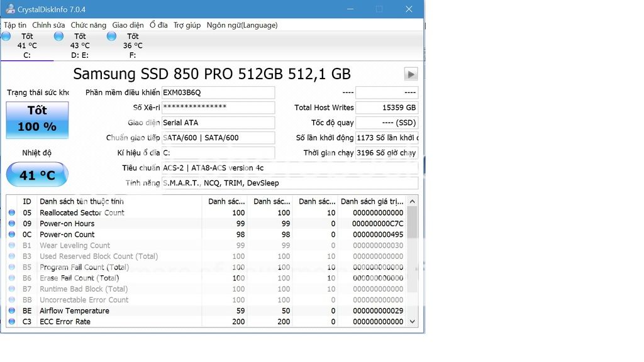Click the Tốt 100% health status button

[36, 119]
